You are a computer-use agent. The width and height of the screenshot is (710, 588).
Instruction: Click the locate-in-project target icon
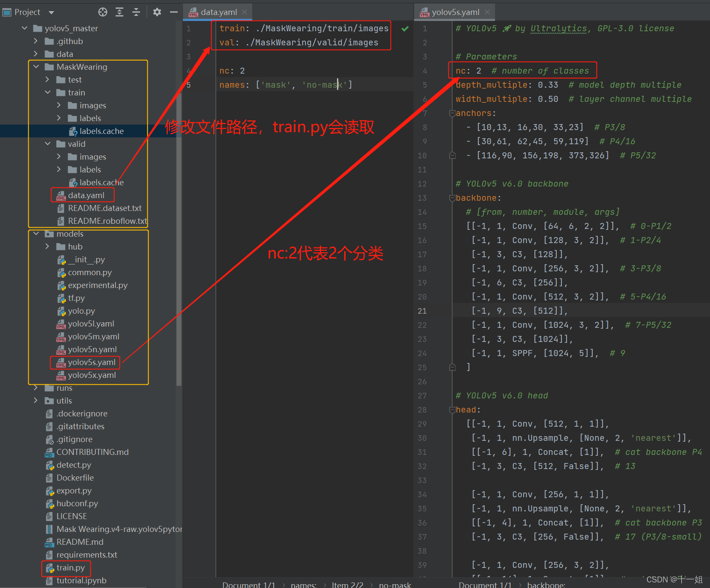click(103, 12)
